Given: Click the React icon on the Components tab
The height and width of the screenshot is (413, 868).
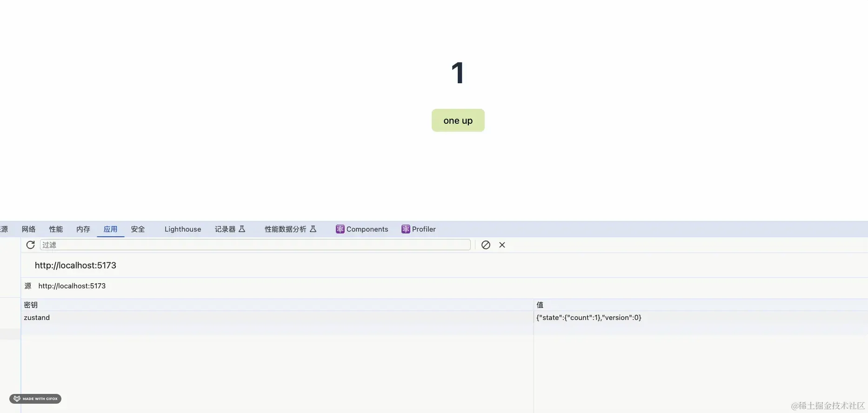Looking at the screenshot, I should pos(340,229).
